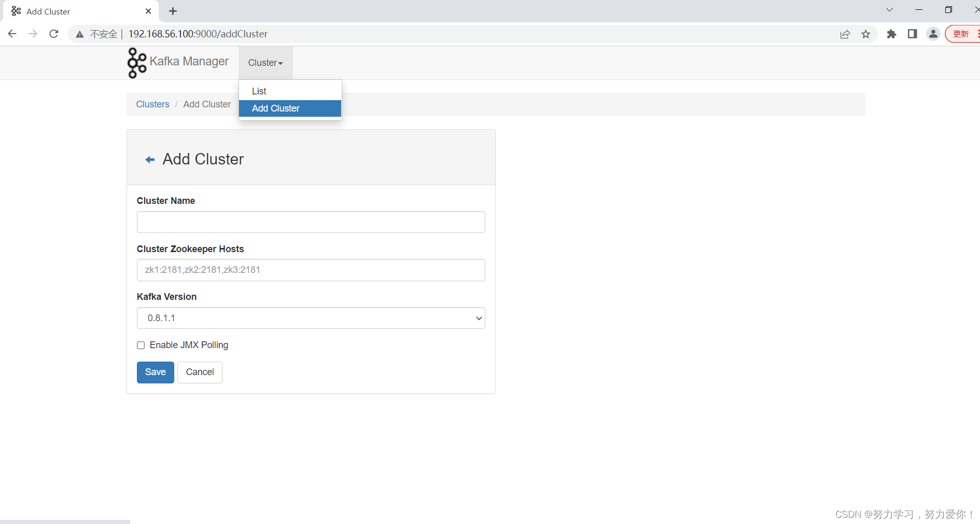
Task: Click the browser forward arrow
Action: [33, 34]
